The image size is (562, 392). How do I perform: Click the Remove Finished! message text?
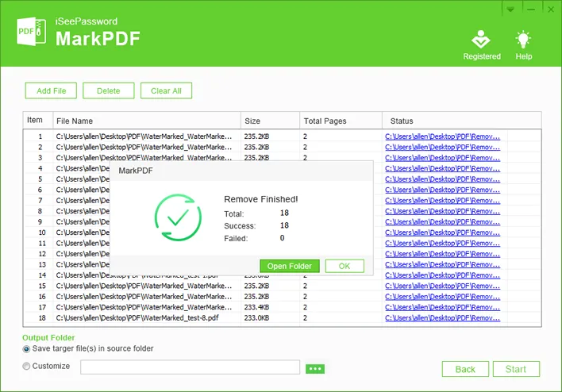tap(261, 199)
